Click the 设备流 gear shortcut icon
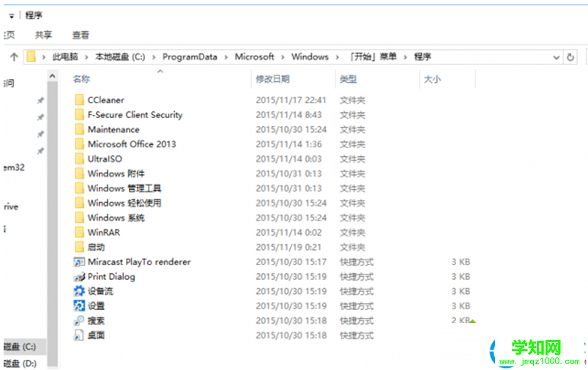The image size is (588, 370). (79, 291)
